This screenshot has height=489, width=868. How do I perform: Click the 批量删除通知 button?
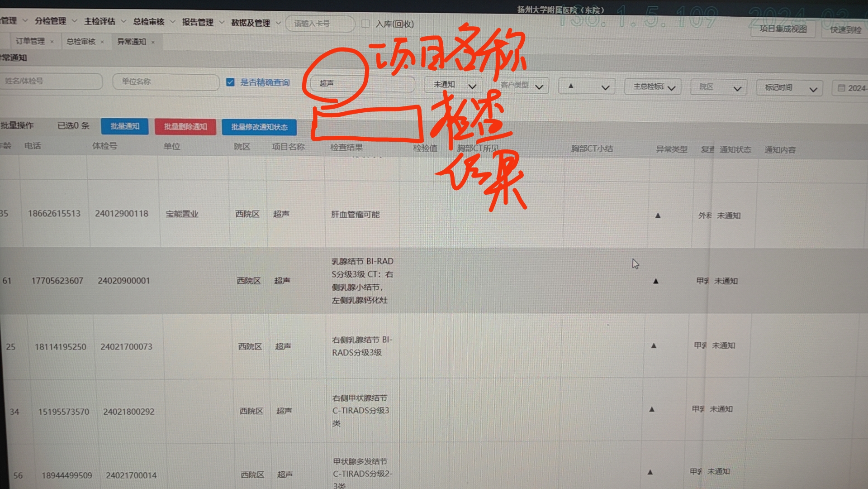tap(185, 127)
